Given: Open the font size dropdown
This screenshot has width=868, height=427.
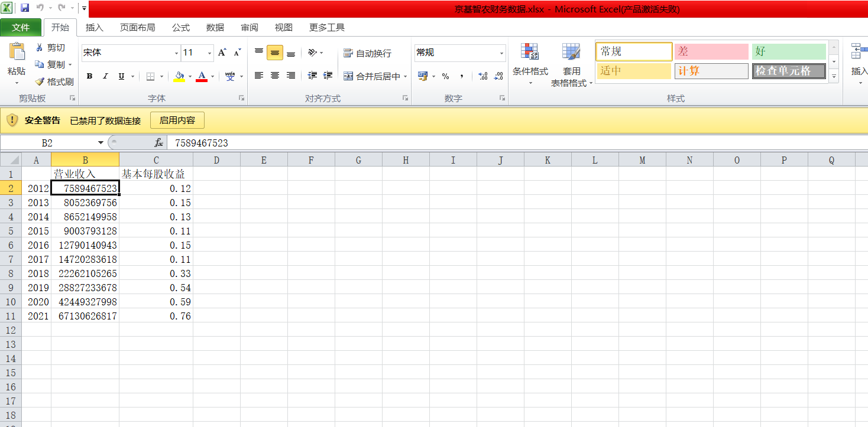Looking at the screenshot, I should [x=209, y=53].
